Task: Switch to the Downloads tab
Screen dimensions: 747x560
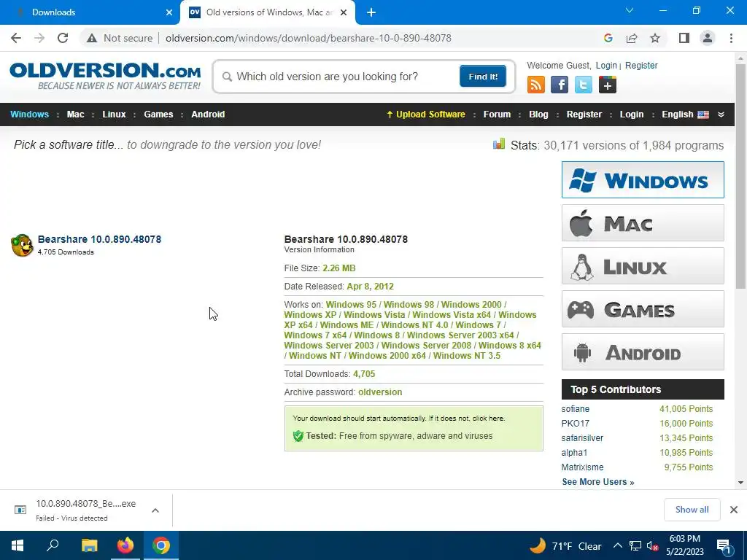Action: [x=90, y=12]
